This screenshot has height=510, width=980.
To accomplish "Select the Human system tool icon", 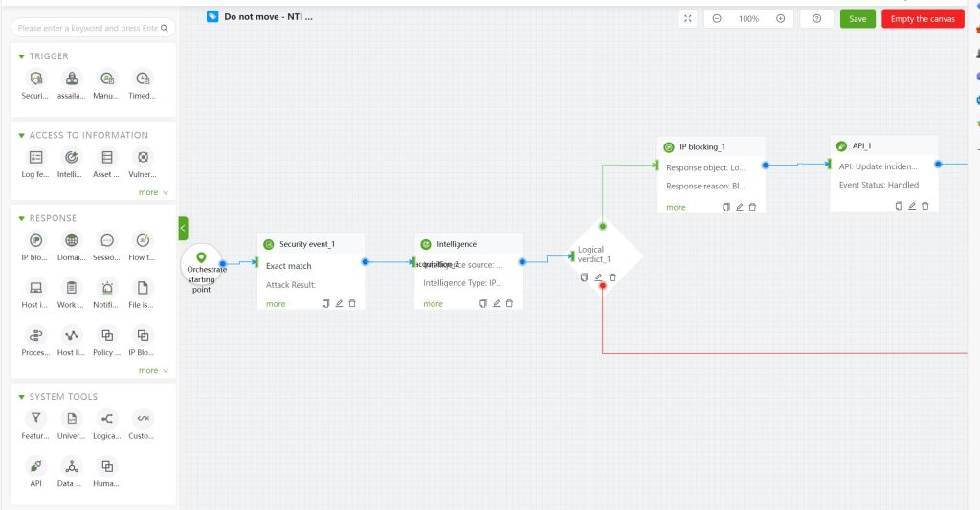I will [107, 466].
